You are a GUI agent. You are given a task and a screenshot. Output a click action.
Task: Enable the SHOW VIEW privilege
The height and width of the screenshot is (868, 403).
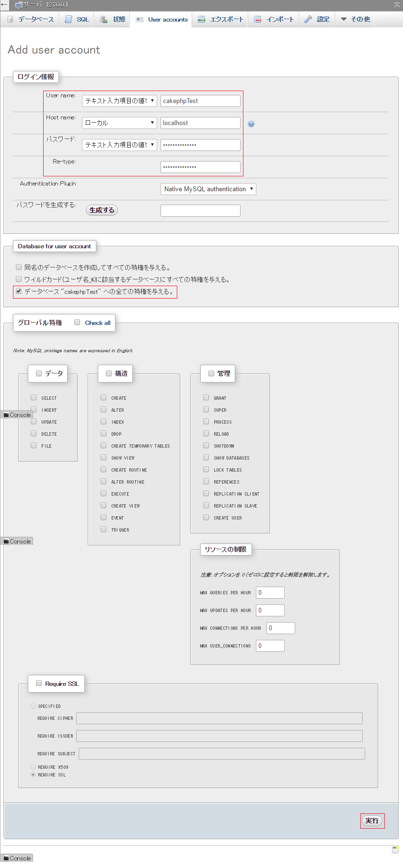104,457
